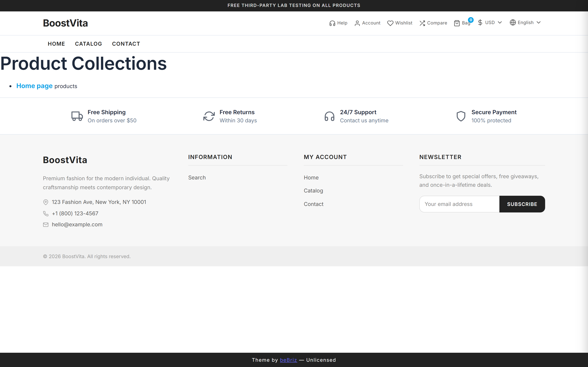Open the CATALOG menu item
The width and height of the screenshot is (588, 367).
point(88,44)
